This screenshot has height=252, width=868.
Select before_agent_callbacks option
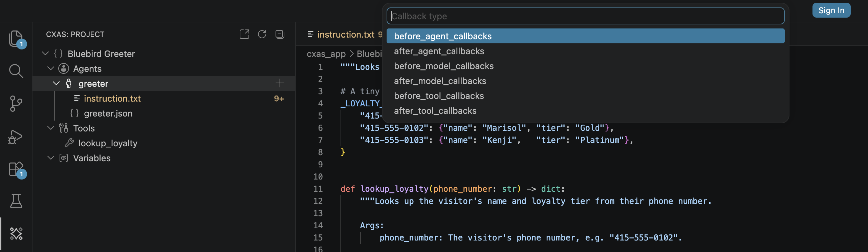click(585, 36)
